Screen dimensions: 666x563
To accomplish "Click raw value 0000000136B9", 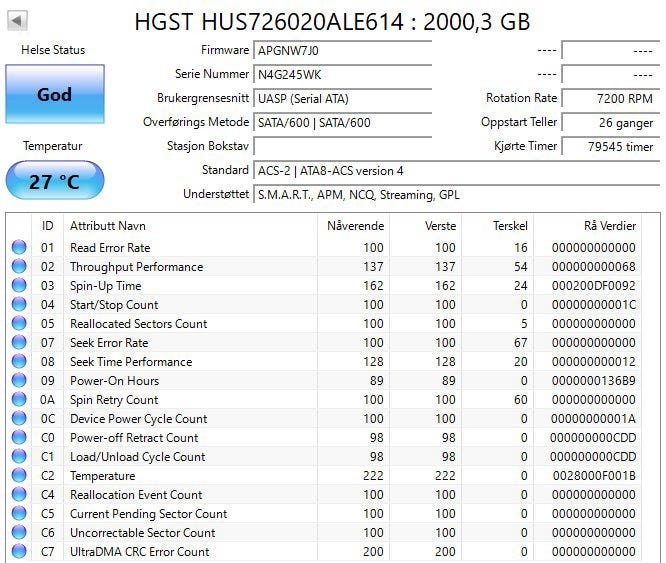I will (593, 380).
